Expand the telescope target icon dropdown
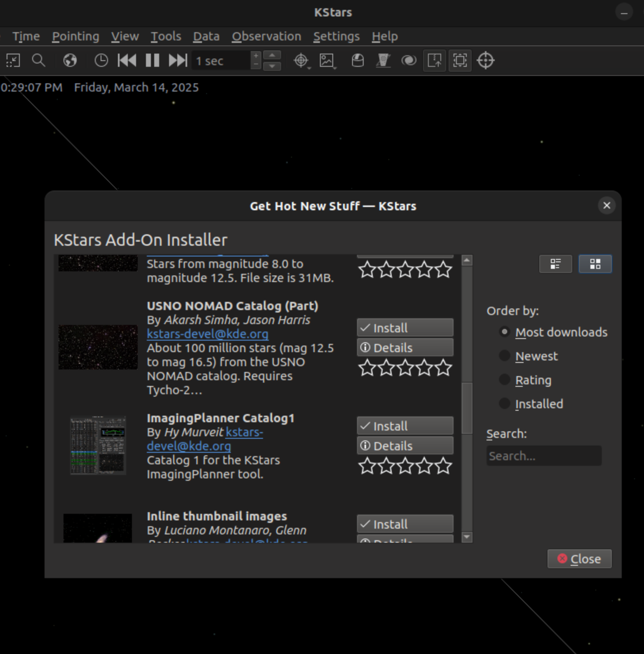This screenshot has width=644, height=654. (309, 67)
